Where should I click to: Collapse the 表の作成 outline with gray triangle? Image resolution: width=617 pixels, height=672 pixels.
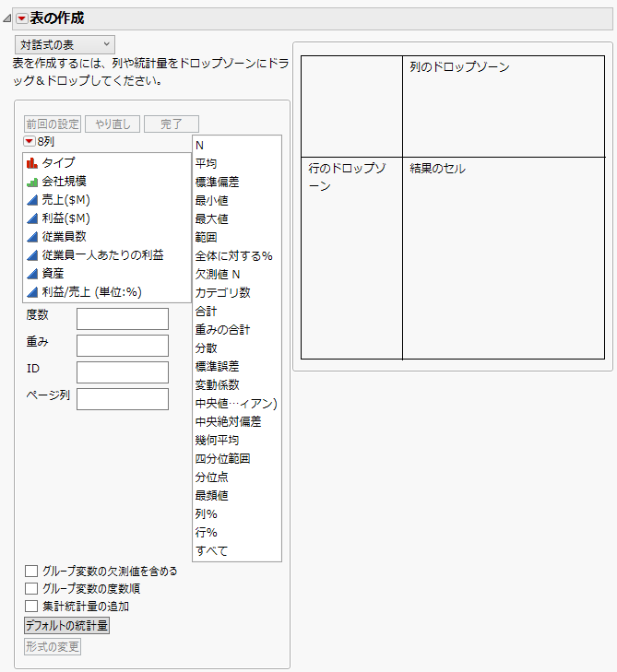point(6,18)
